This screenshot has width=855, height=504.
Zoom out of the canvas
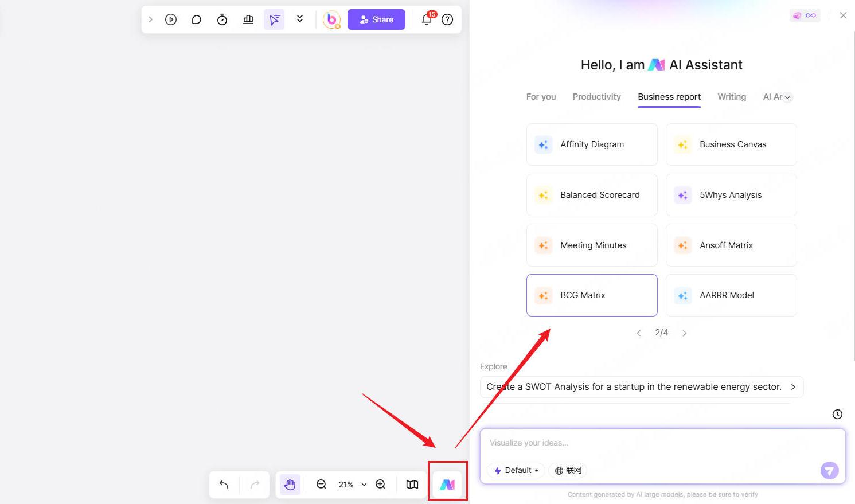(321, 485)
